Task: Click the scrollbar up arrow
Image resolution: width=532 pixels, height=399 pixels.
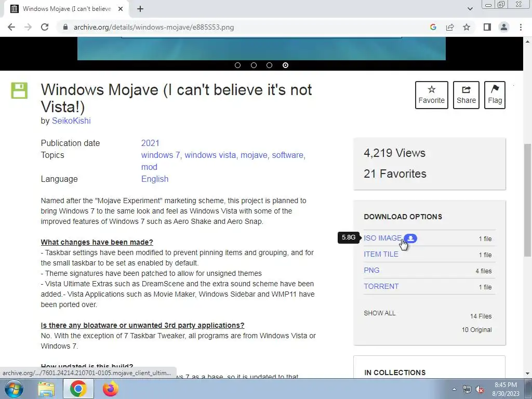Action: click(x=528, y=42)
